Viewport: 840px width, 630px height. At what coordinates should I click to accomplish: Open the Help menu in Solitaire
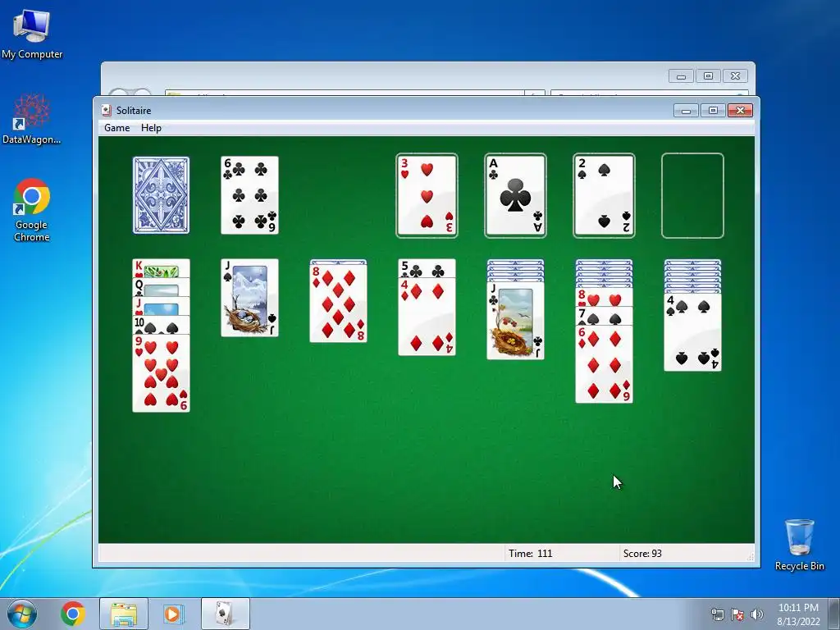(151, 127)
